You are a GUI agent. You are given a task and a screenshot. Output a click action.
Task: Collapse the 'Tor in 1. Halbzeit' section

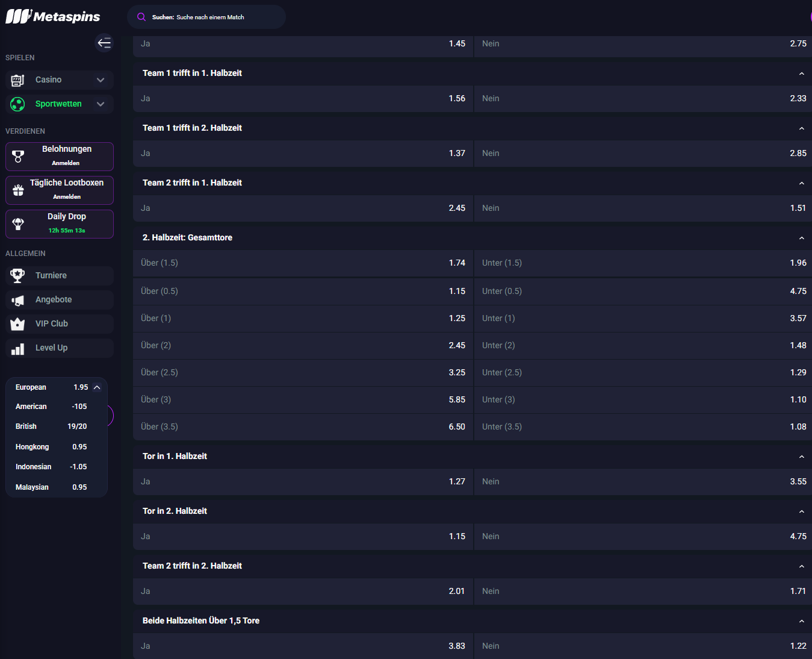(x=801, y=457)
